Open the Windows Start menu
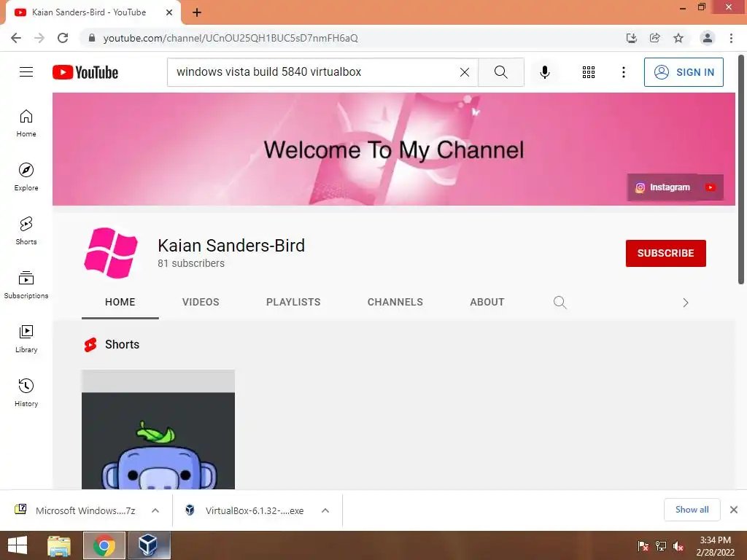 pos(18,545)
